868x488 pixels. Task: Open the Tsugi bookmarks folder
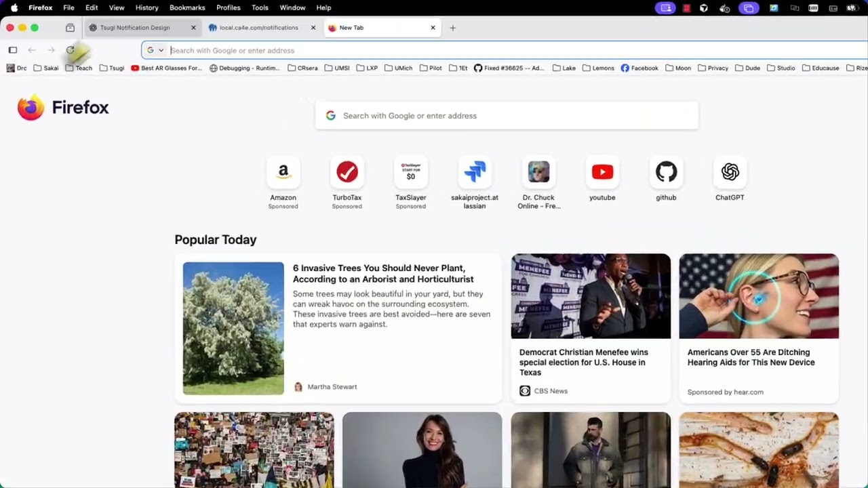[112, 68]
